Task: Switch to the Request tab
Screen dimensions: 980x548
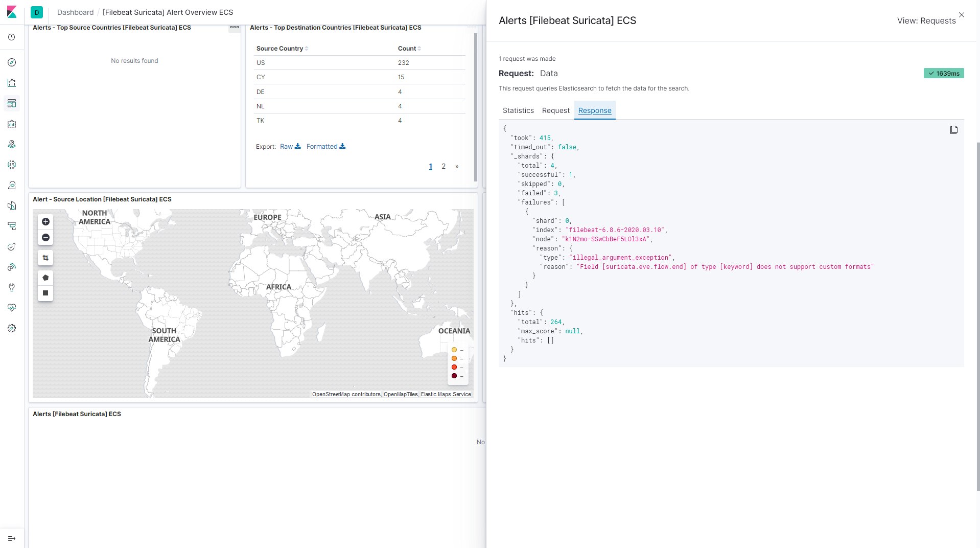Action: 555,110
